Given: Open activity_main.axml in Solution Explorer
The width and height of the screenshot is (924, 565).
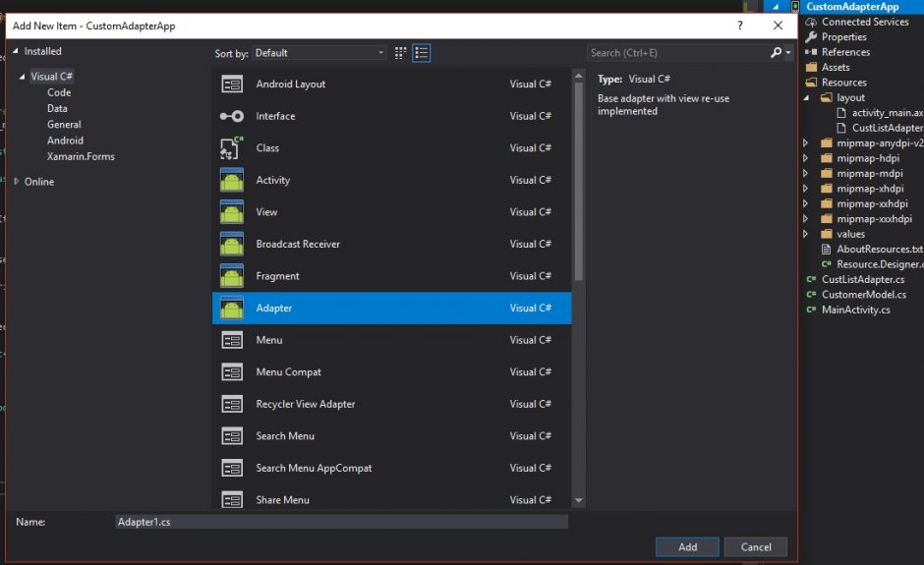Looking at the screenshot, I should pyautogui.click(x=887, y=113).
